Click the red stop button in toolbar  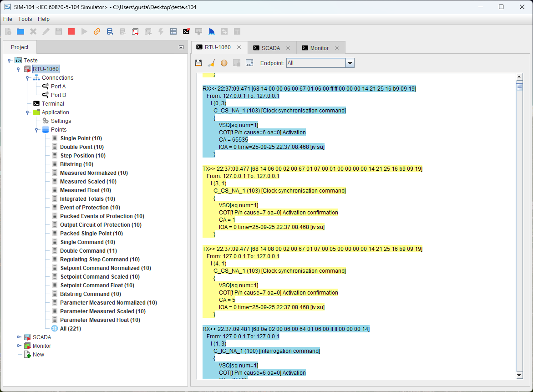(x=71, y=31)
